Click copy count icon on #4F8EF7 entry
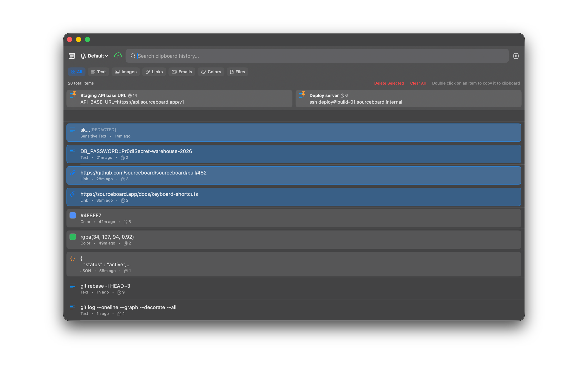Viewport: 588px width, 368px height. point(125,222)
